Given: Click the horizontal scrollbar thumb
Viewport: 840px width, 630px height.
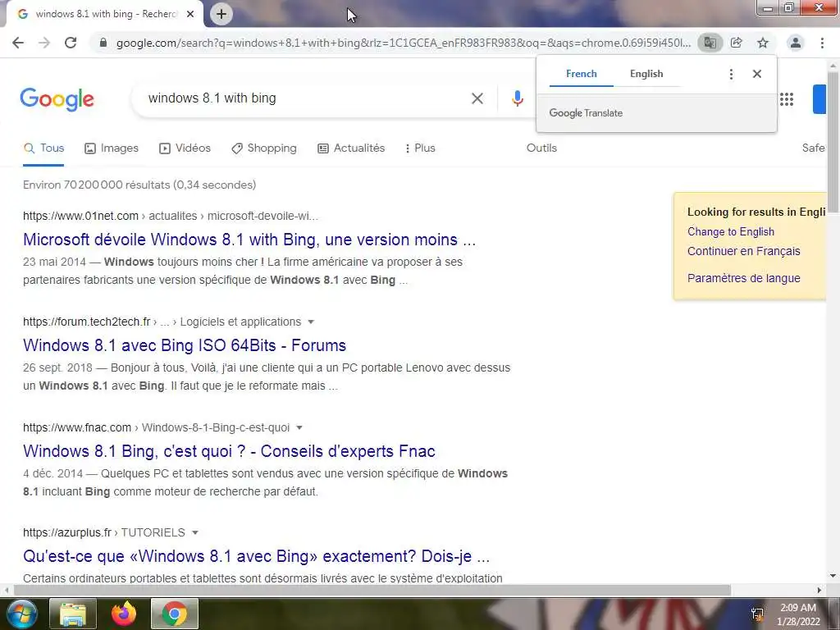Looking at the screenshot, I should pyautogui.click(x=372, y=590).
